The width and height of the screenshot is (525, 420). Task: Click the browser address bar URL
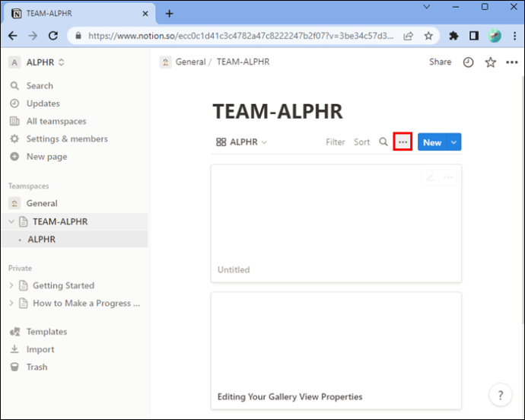tap(240, 36)
